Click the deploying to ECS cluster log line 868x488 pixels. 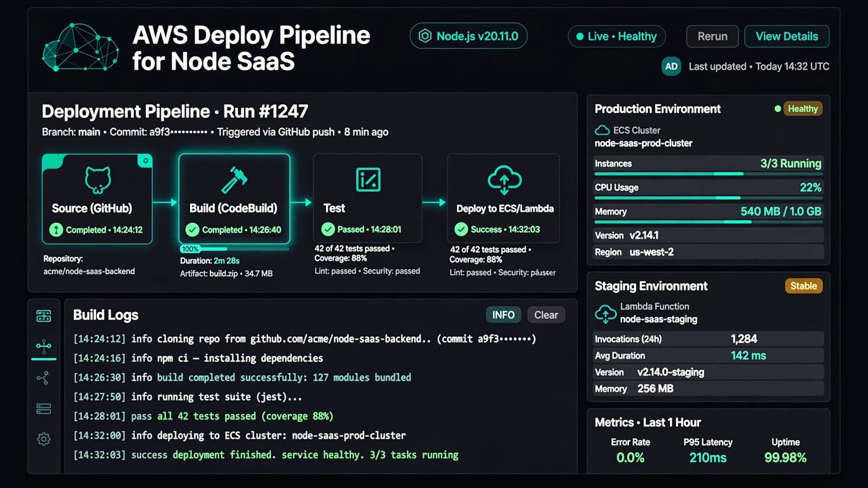coord(239,435)
